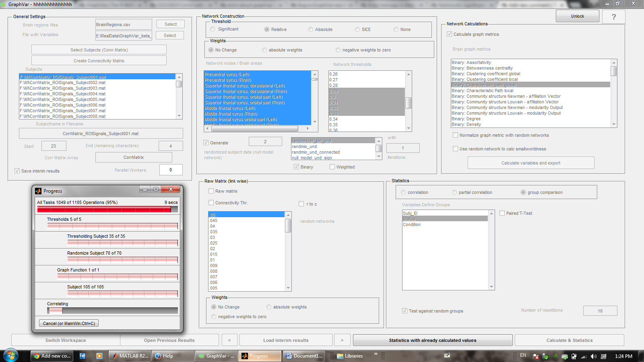
Task: Open the Libraries taskbar folder
Action: coord(350,356)
